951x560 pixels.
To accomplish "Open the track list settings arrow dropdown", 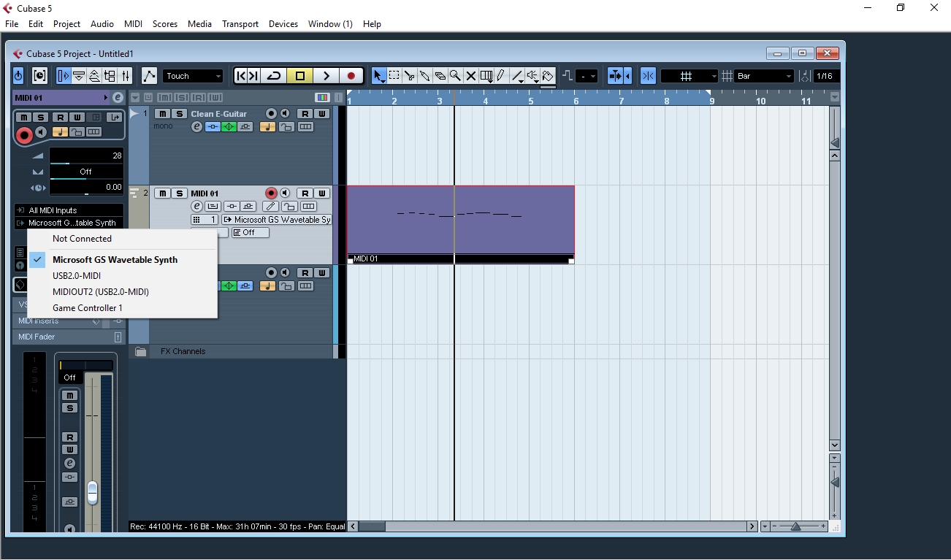I will coord(135,97).
